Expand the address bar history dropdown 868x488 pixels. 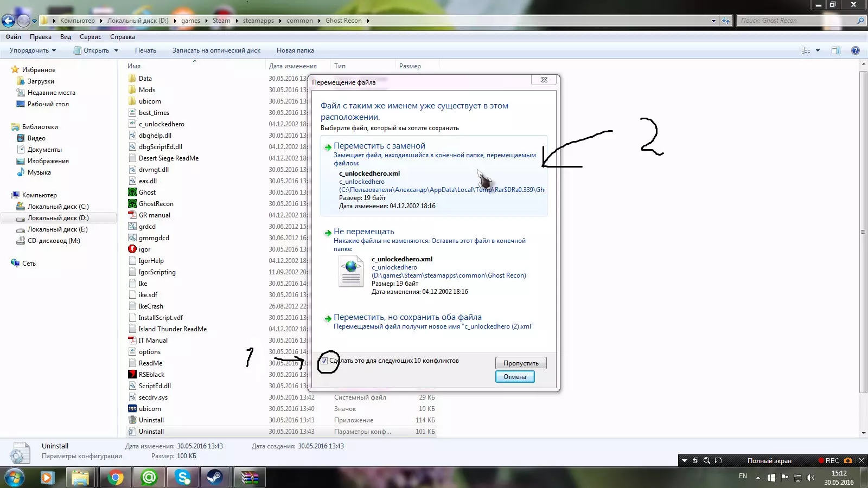coord(713,21)
